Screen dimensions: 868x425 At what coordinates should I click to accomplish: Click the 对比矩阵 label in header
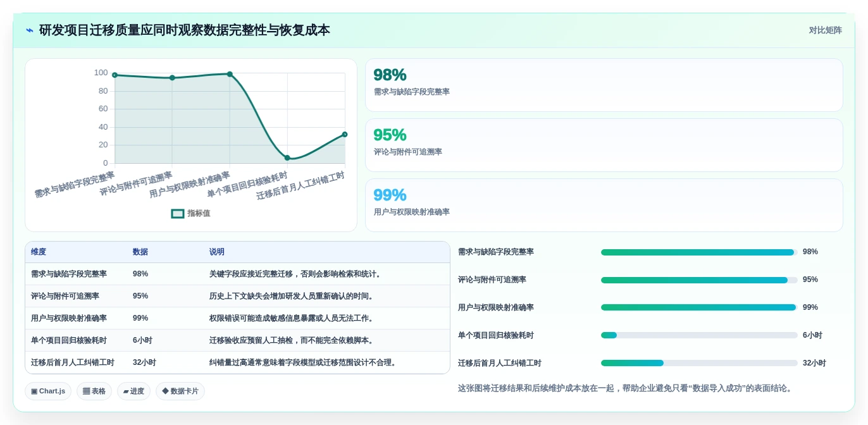(825, 30)
